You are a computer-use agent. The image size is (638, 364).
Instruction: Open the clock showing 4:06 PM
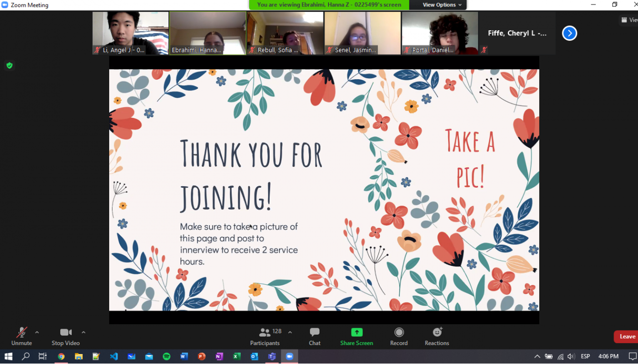click(x=608, y=357)
